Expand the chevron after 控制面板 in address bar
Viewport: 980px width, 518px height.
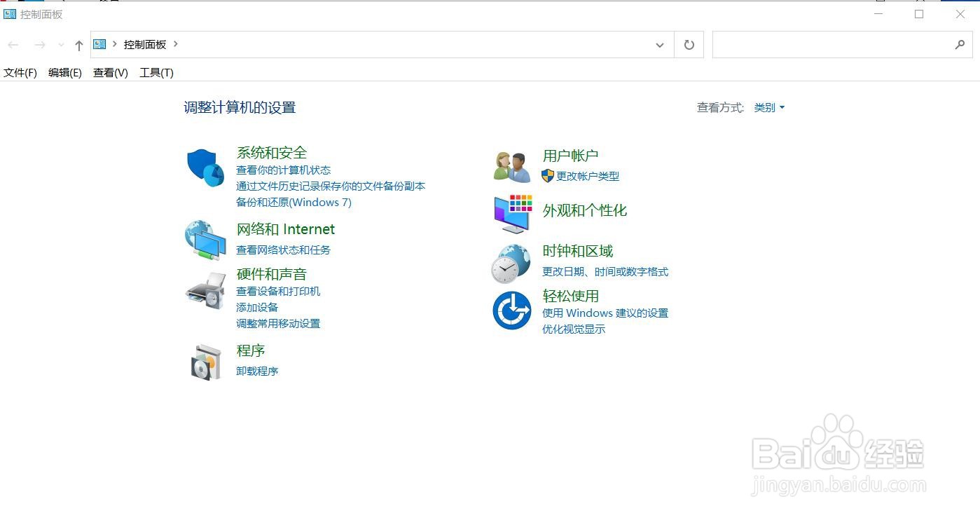tap(175, 44)
